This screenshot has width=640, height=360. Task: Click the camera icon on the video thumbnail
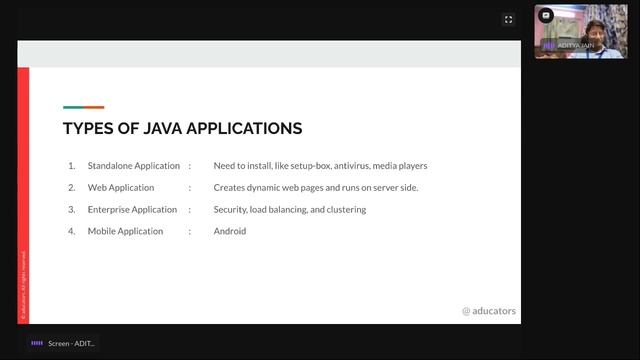[546, 16]
